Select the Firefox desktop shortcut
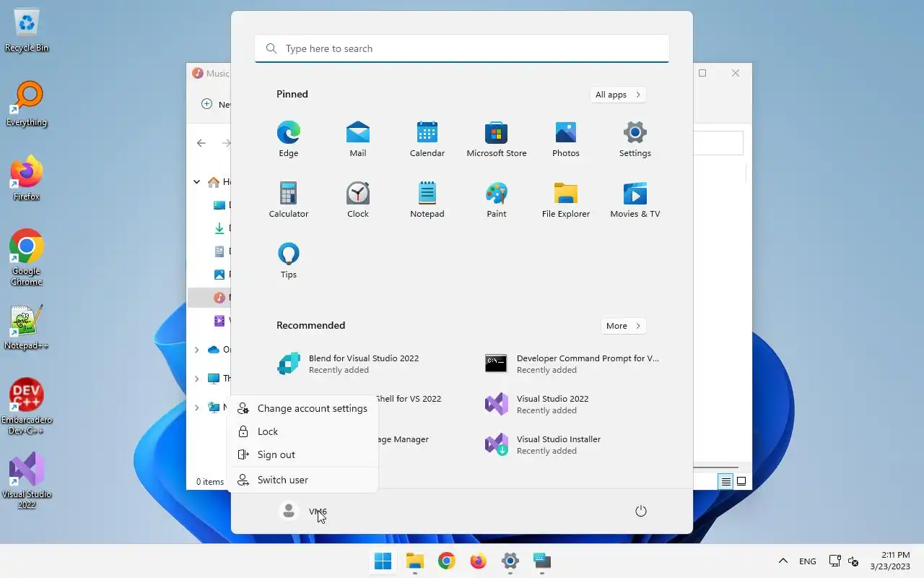Screen dimensions: 924x578 27,178
